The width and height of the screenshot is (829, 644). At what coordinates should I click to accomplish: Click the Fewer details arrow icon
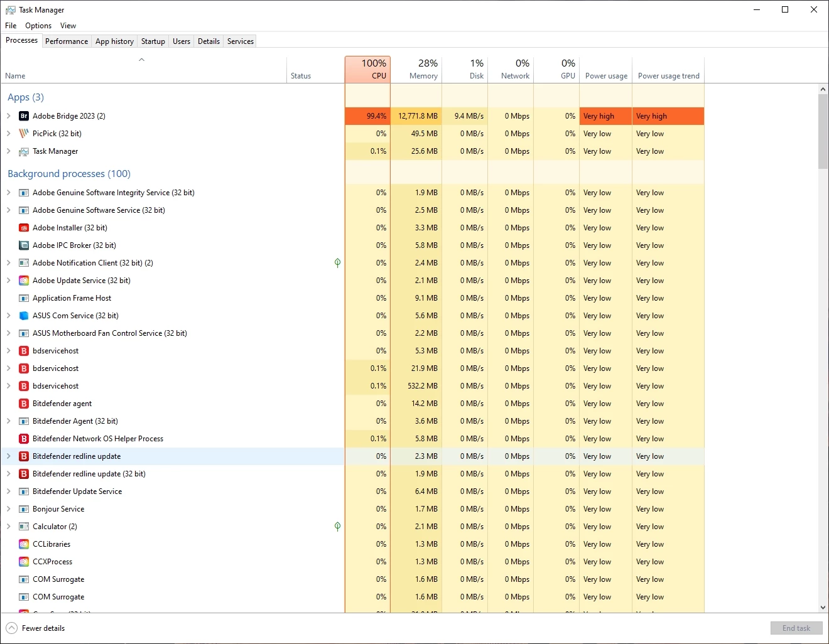pyautogui.click(x=11, y=628)
